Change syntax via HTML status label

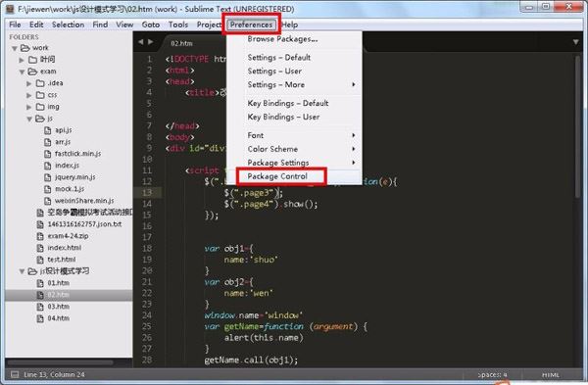(551, 375)
